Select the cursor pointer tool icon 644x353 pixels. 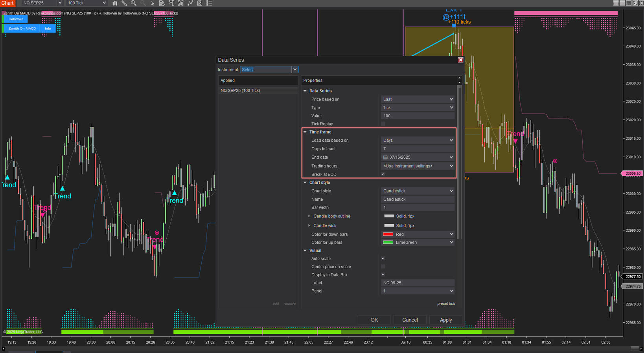pos(153,3)
